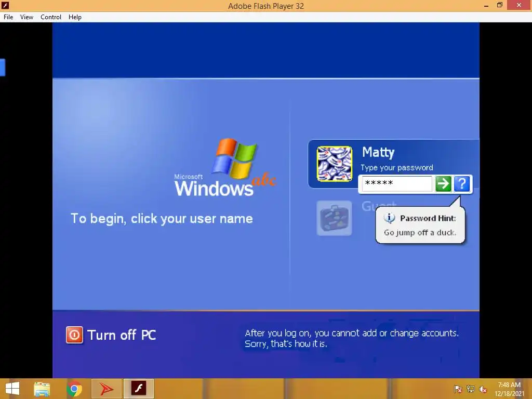Open the Windows Start button

point(12,389)
